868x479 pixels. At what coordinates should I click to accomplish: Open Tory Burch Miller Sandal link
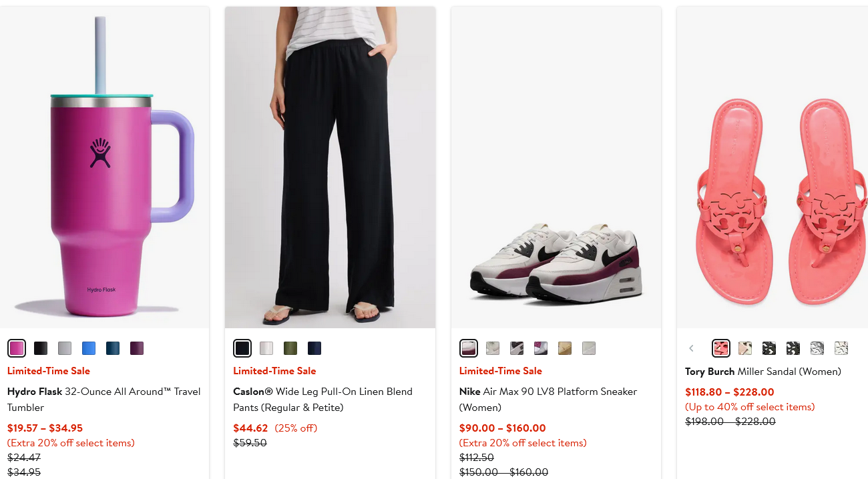[x=763, y=372]
